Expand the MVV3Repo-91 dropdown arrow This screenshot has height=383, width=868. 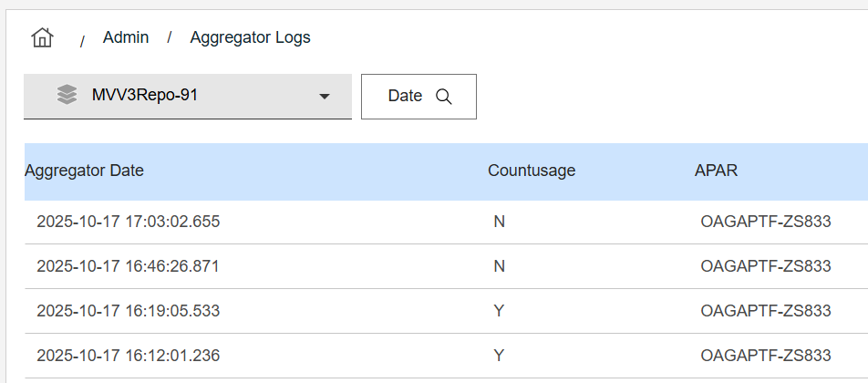(x=324, y=96)
